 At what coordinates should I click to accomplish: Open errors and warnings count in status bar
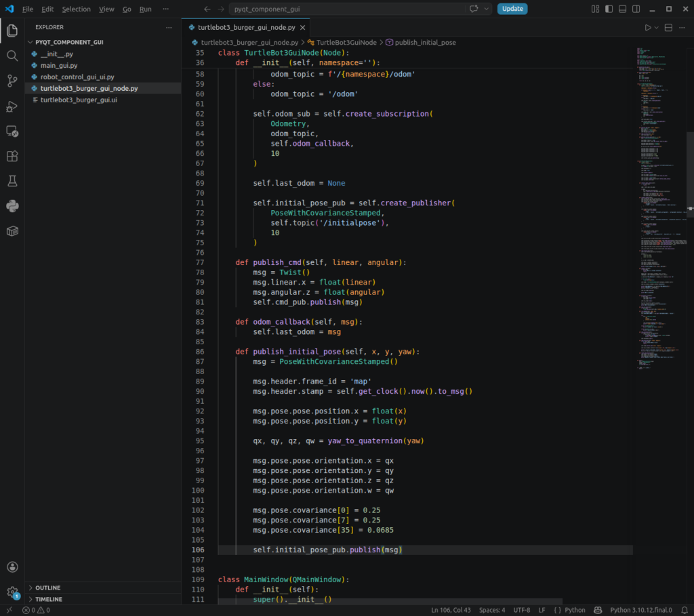[x=37, y=611]
